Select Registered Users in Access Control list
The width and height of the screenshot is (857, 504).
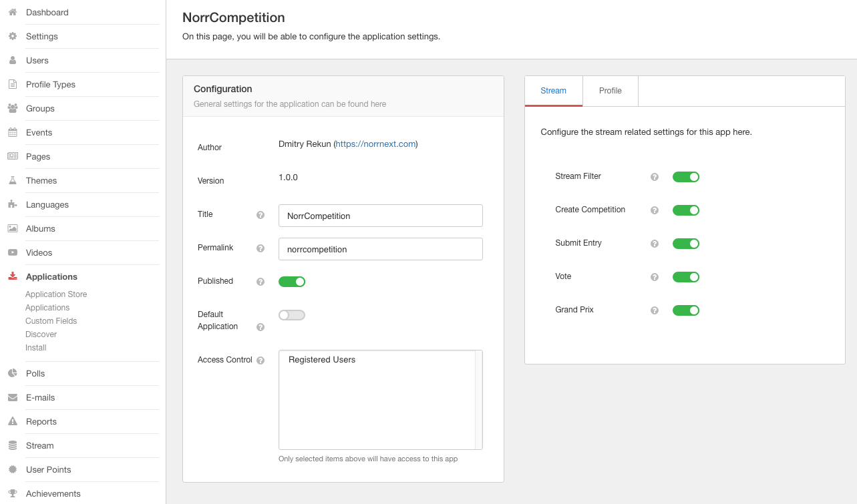322,360
